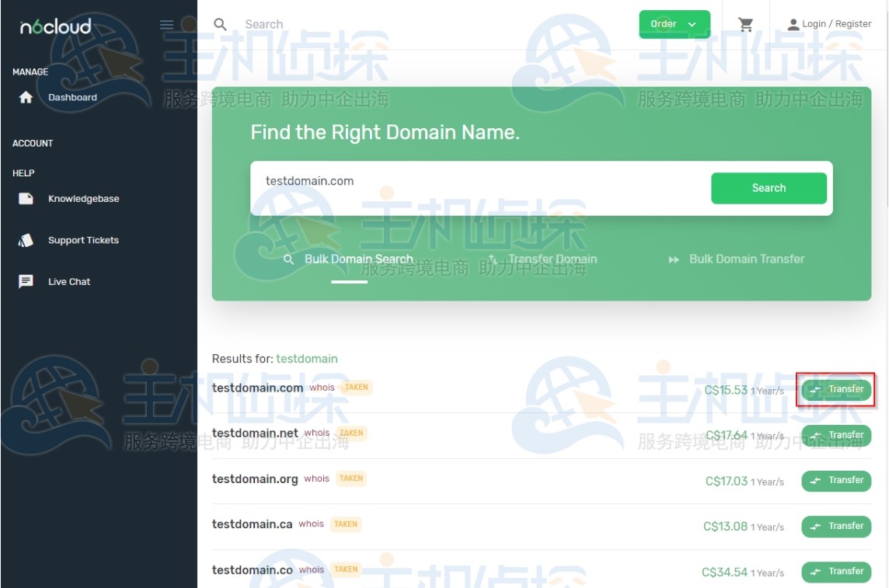This screenshot has width=889, height=588.
Task: Click the C$15.53 price
Action: (x=726, y=390)
